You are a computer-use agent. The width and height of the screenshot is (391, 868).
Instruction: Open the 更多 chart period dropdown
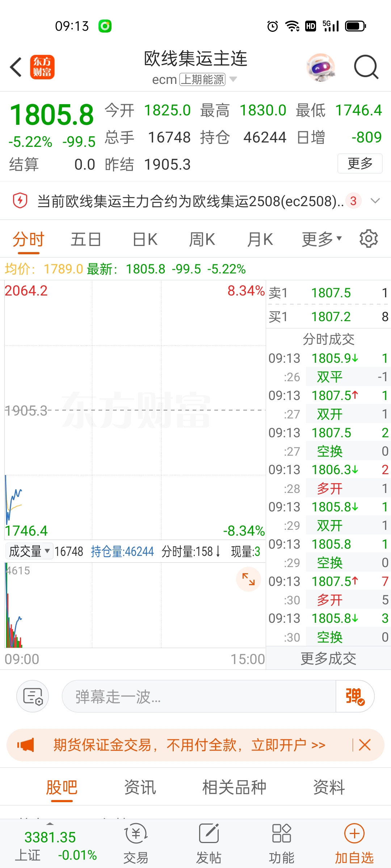pyautogui.click(x=321, y=239)
